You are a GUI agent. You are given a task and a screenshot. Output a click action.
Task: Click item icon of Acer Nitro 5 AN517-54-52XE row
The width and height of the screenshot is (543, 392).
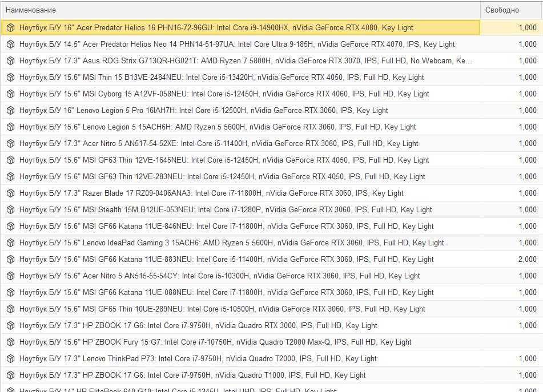11,144
